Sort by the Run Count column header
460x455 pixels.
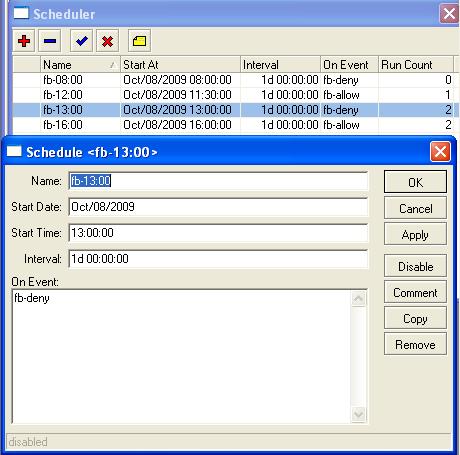coord(416,64)
